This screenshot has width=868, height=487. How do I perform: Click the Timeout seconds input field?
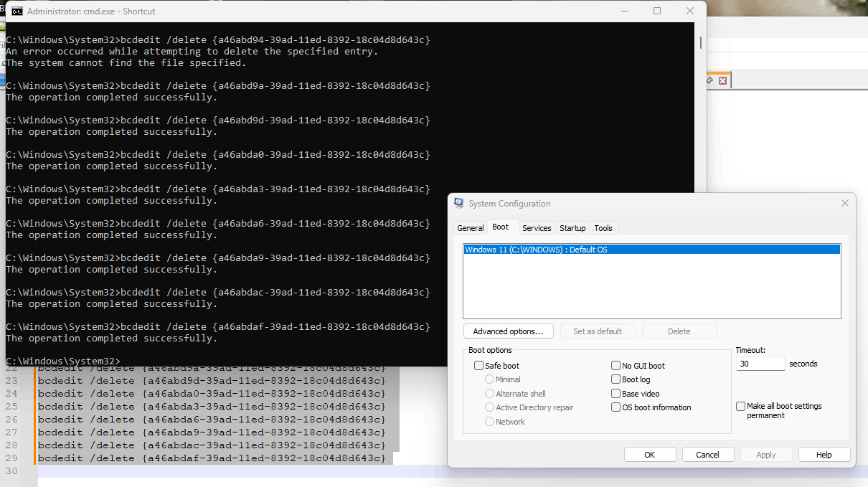(x=760, y=364)
